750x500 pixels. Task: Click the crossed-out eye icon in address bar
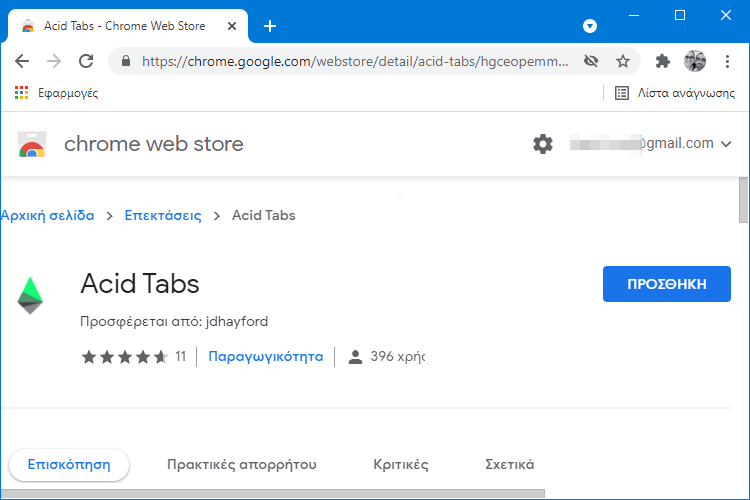pos(591,61)
